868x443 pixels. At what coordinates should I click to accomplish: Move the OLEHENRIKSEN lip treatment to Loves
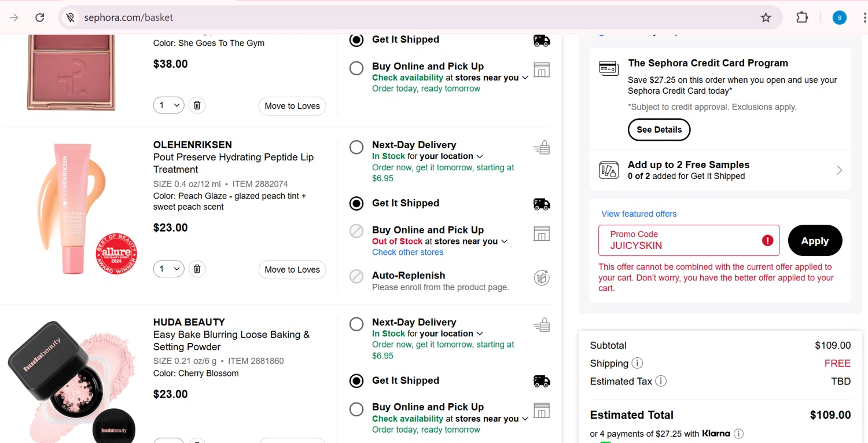[292, 270]
